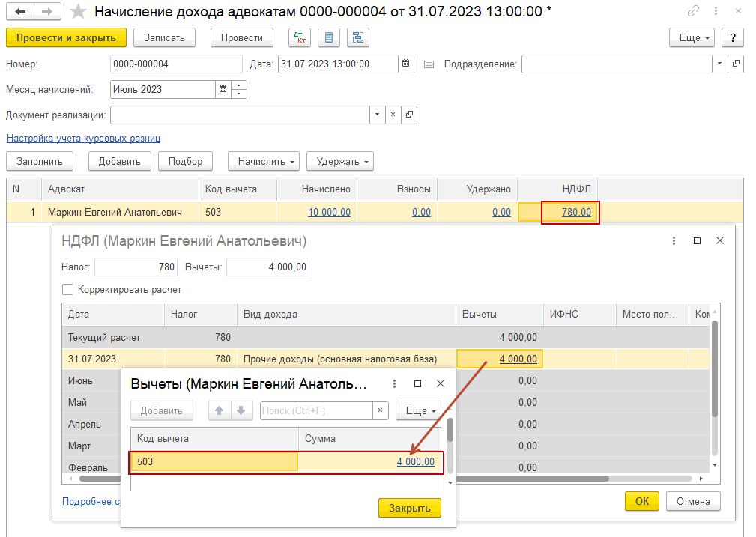756x537 pixels.
Task: Click the back navigation arrow
Action: 20,12
